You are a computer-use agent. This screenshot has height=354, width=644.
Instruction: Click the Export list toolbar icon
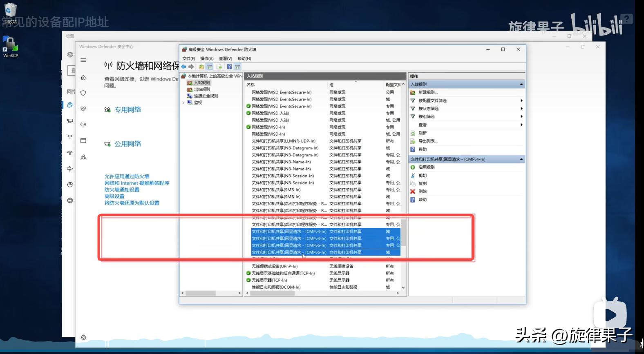[219, 67]
